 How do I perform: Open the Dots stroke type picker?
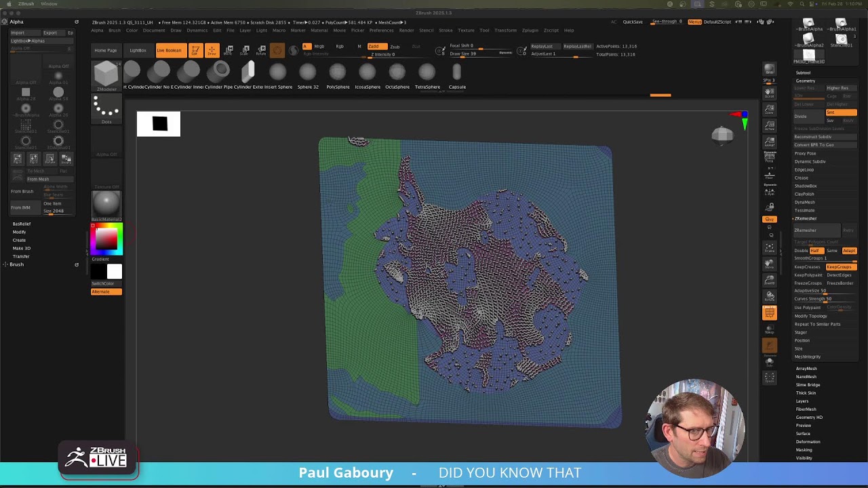[106, 108]
